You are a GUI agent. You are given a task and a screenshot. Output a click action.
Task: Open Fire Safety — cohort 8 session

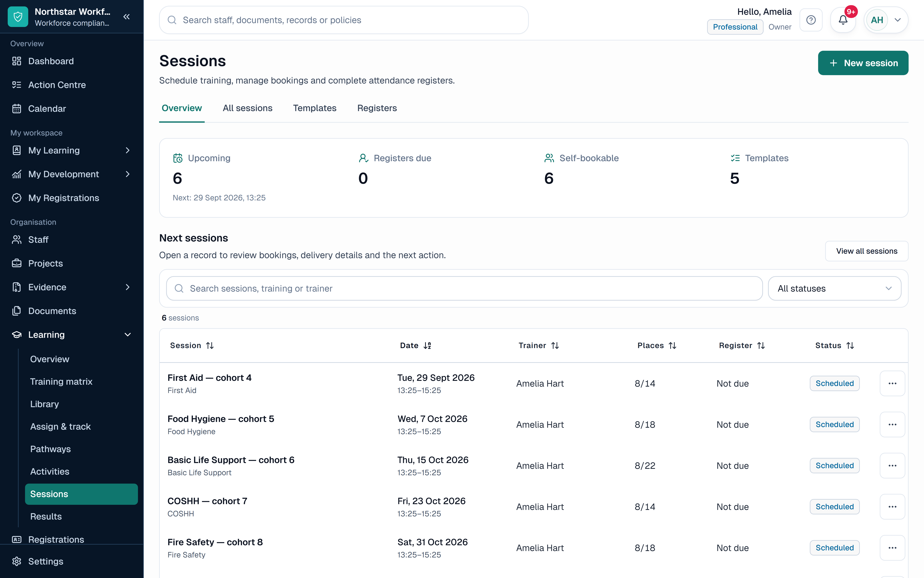tap(215, 542)
